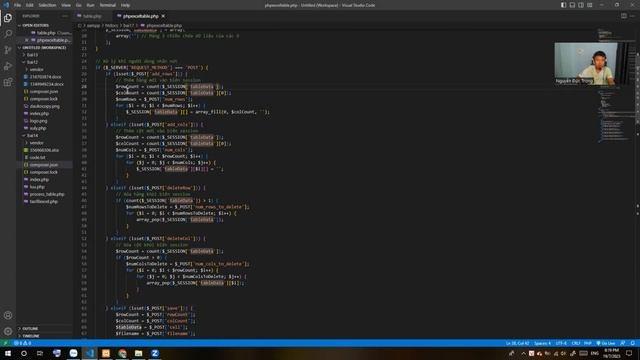640x360 pixels.
Task: Open the Extensions view
Action: tap(8, 82)
